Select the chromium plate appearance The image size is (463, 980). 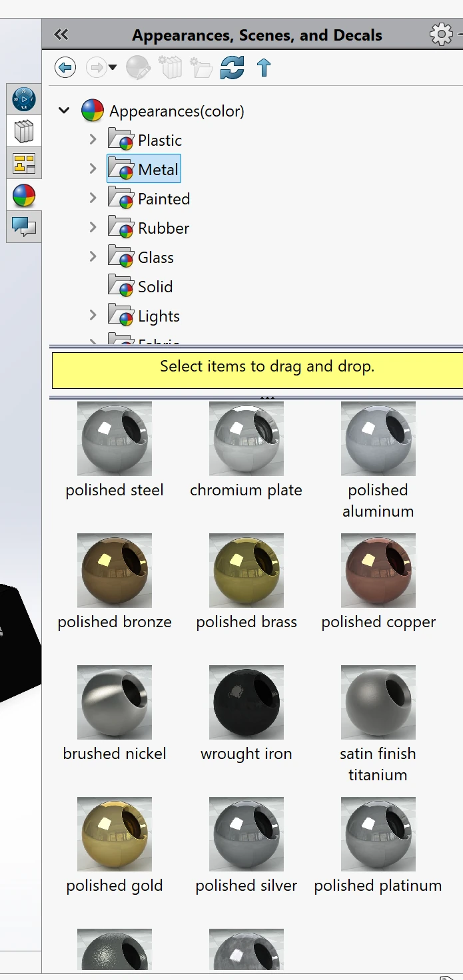coord(246,438)
